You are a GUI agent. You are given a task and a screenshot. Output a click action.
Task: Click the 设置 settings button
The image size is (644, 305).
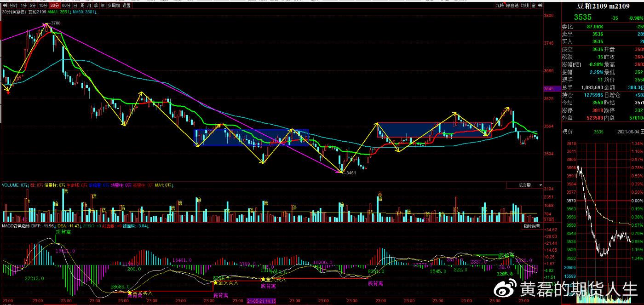pos(126,6)
